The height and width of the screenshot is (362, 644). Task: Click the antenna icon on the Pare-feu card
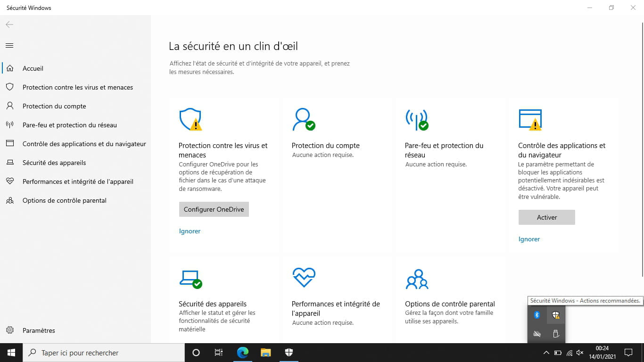[x=417, y=119]
